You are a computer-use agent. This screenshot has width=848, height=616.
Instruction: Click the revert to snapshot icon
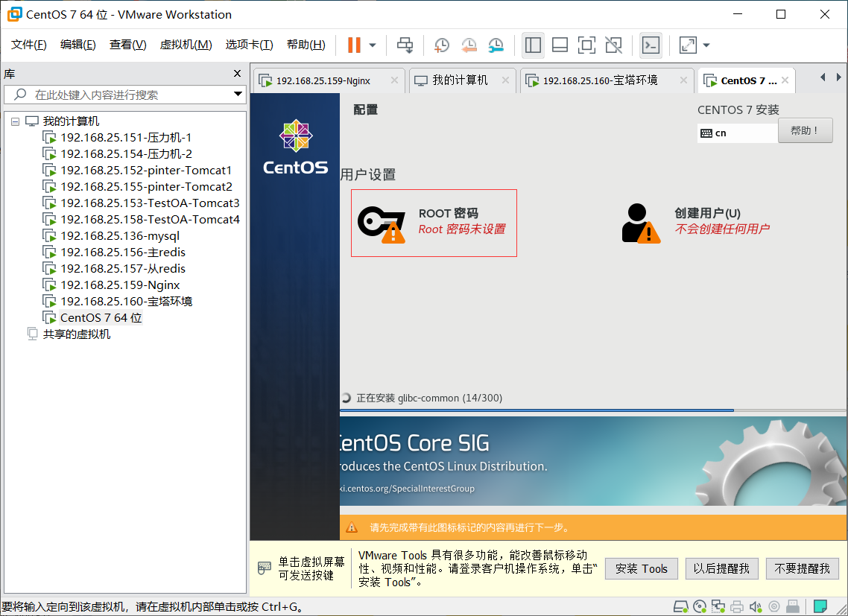click(x=469, y=45)
